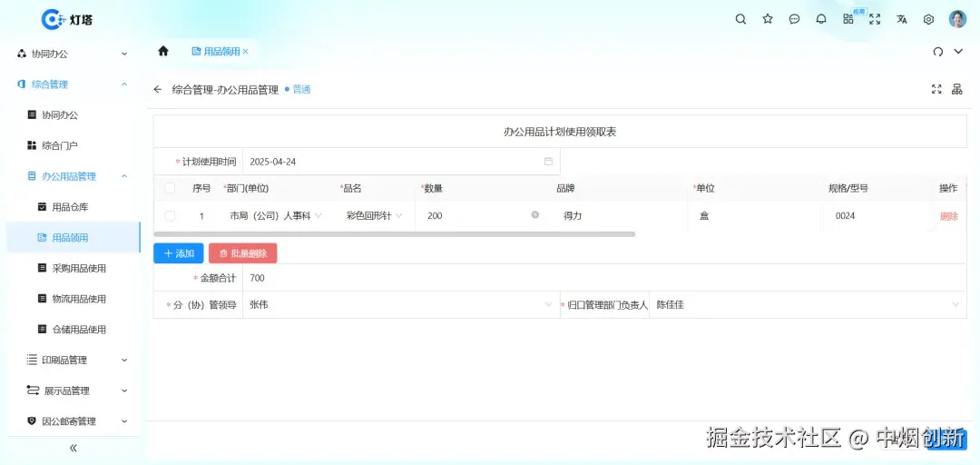Click the user avatar
Viewport: 980px width, 465px height.
(957, 19)
